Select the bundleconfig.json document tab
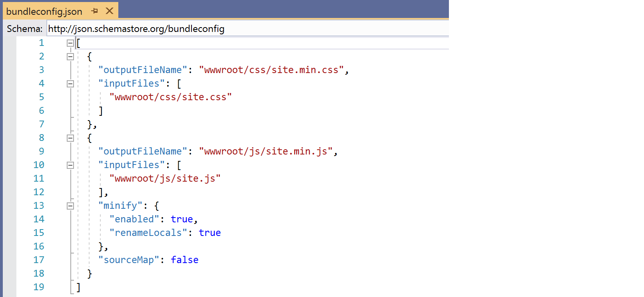644x297 pixels. pos(44,11)
